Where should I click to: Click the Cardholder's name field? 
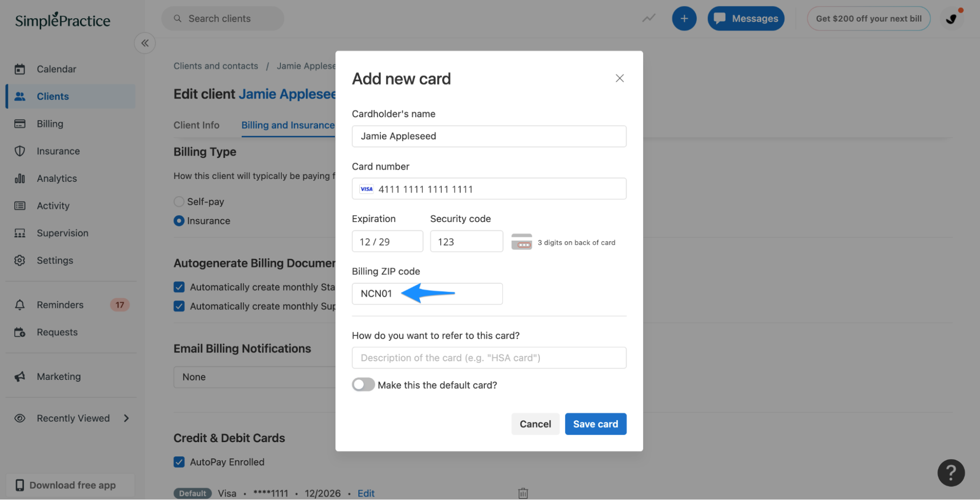pyautogui.click(x=489, y=136)
